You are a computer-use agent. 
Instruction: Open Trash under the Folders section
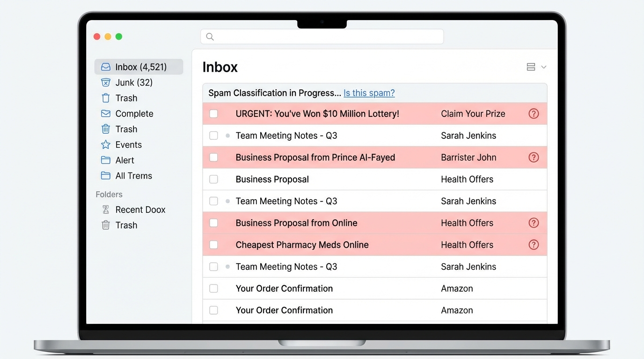(126, 225)
